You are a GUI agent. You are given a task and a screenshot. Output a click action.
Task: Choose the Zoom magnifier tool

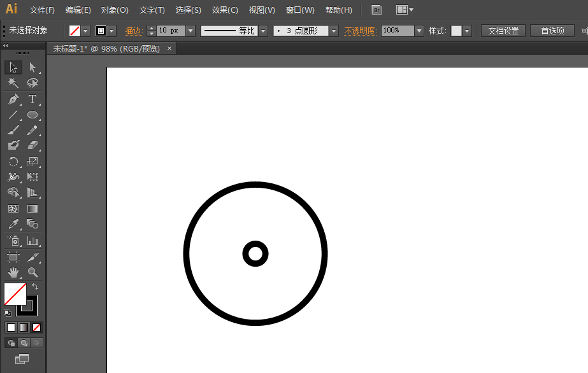[x=32, y=272]
